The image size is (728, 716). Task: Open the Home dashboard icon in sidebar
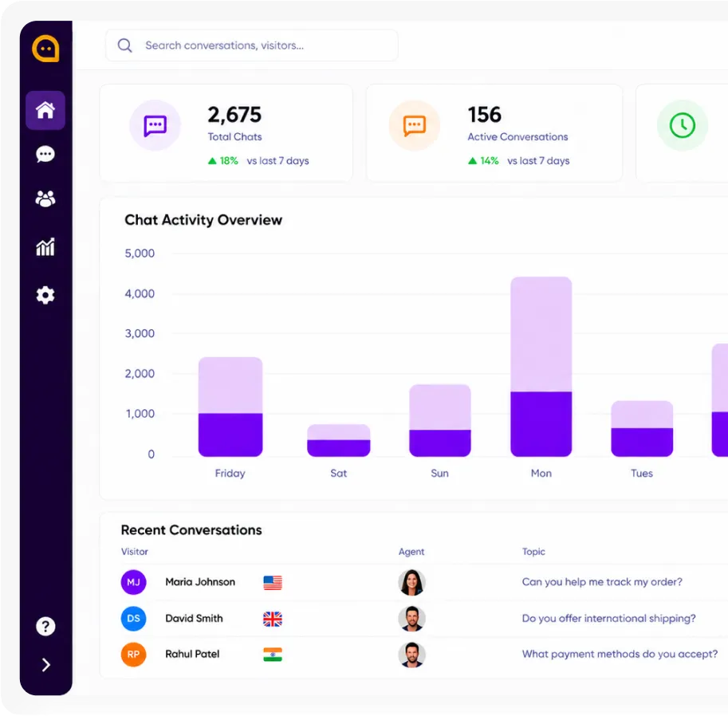45,111
